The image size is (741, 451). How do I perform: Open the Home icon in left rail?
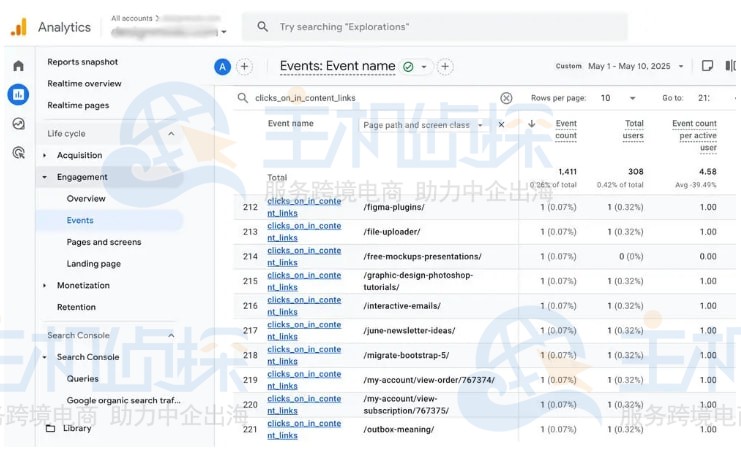tap(18, 66)
